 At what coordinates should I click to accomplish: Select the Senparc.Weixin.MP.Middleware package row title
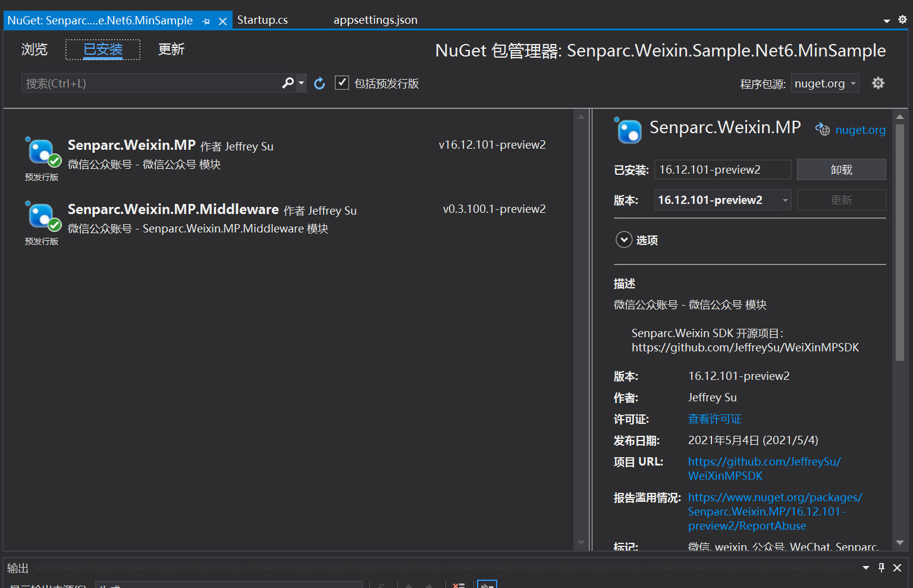pos(173,209)
